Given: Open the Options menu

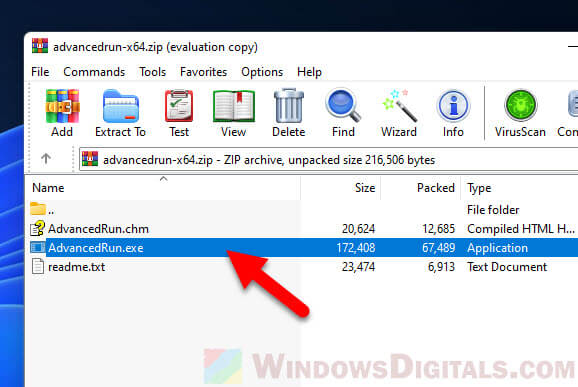Looking at the screenshot, I should 262,72.
